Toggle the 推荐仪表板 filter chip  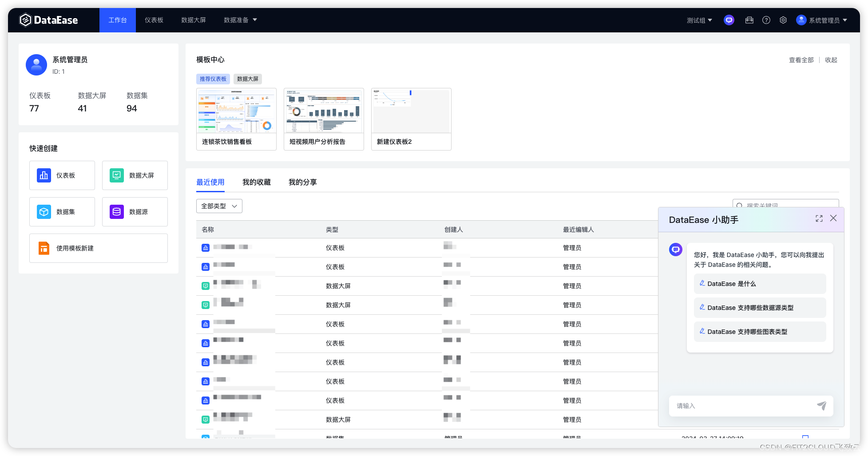213,79
